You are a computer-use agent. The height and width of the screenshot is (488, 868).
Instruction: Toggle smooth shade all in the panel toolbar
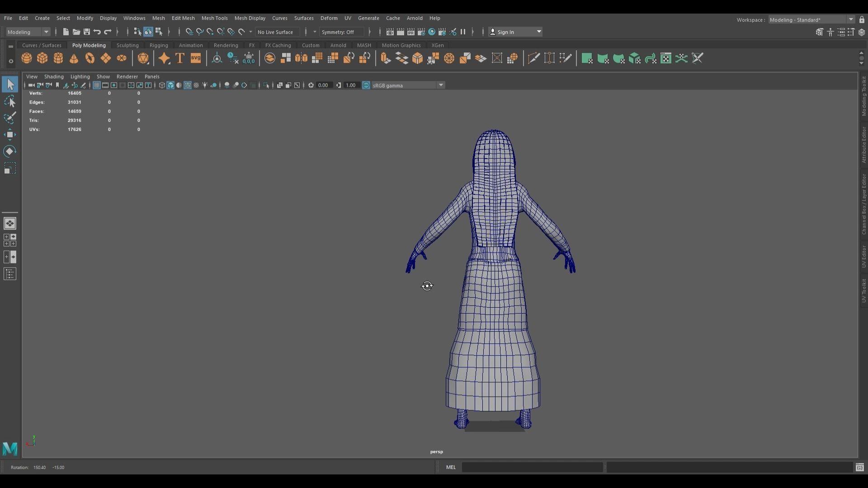pyautogui.click(x=170, y=85)
